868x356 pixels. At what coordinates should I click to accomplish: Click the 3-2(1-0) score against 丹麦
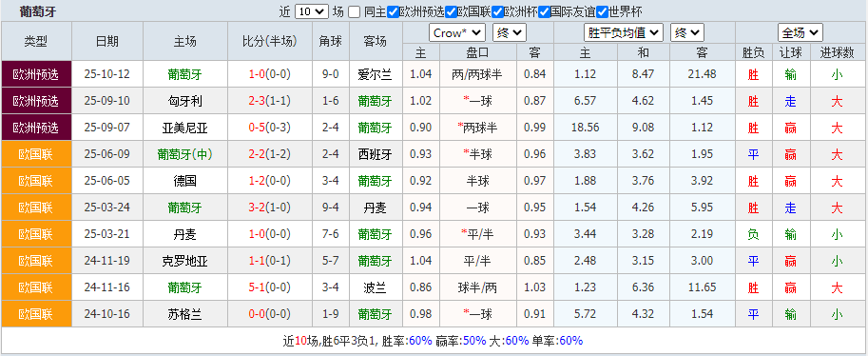[270, 208]
